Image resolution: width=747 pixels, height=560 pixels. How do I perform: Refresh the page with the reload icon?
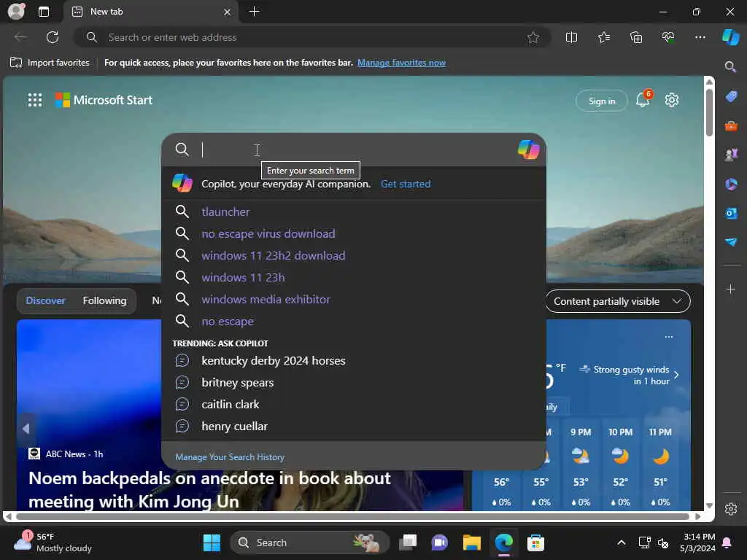(53, 37)
